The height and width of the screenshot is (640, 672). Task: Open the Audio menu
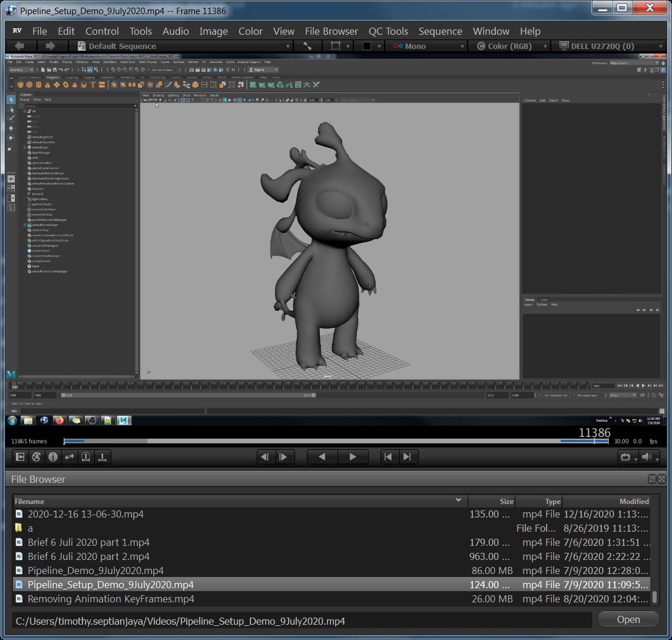coord(176,31)
